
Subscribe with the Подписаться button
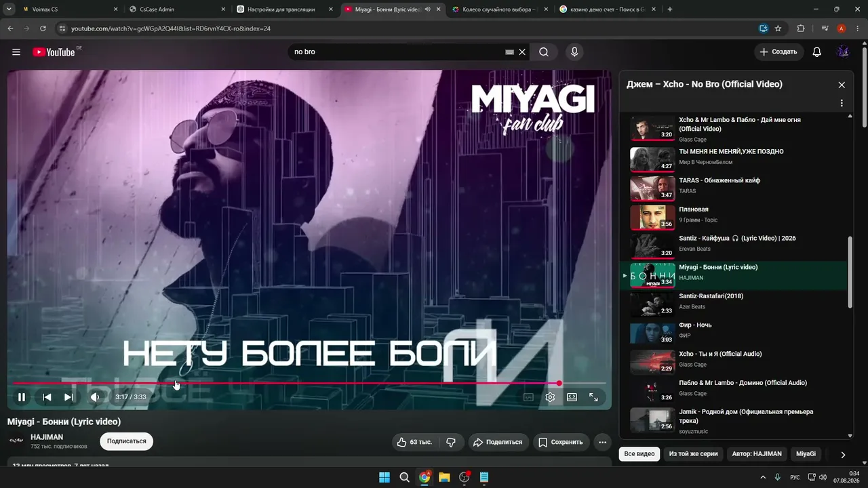click(127, 441)
